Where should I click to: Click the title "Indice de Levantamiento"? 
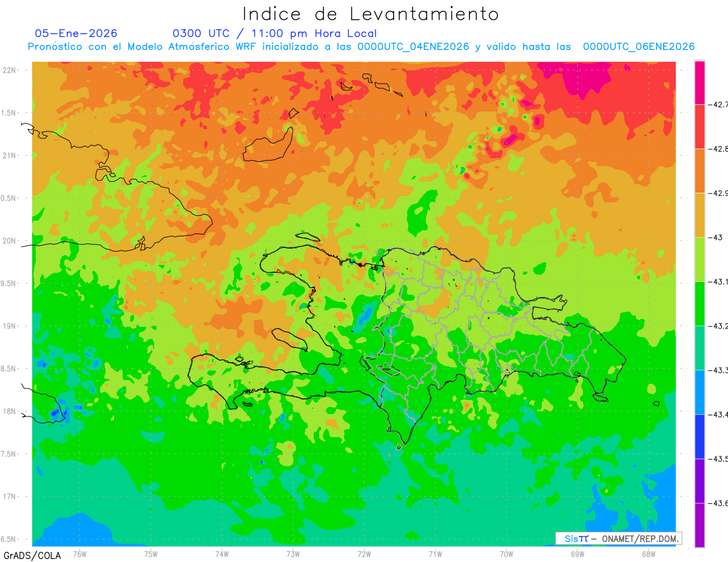(371, 14)
